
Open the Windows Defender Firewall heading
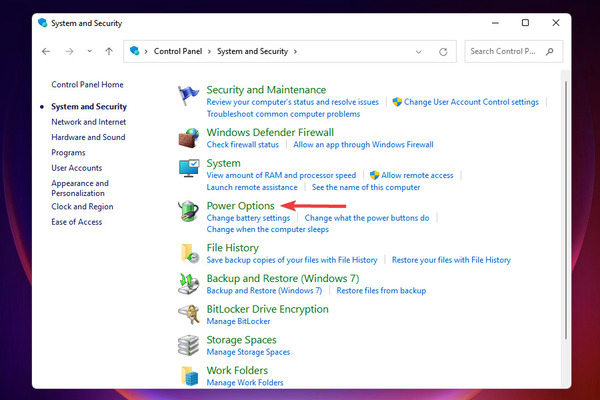coord(270,132)
